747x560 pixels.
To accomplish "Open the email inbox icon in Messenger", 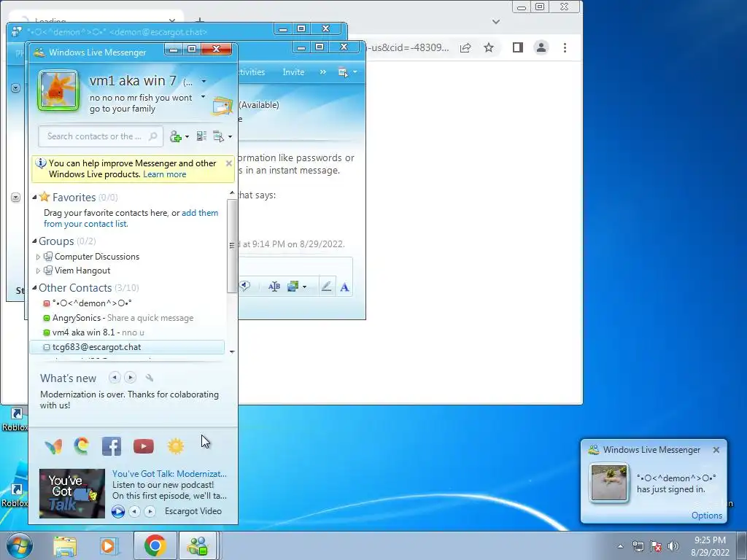I will click(222, 106).
